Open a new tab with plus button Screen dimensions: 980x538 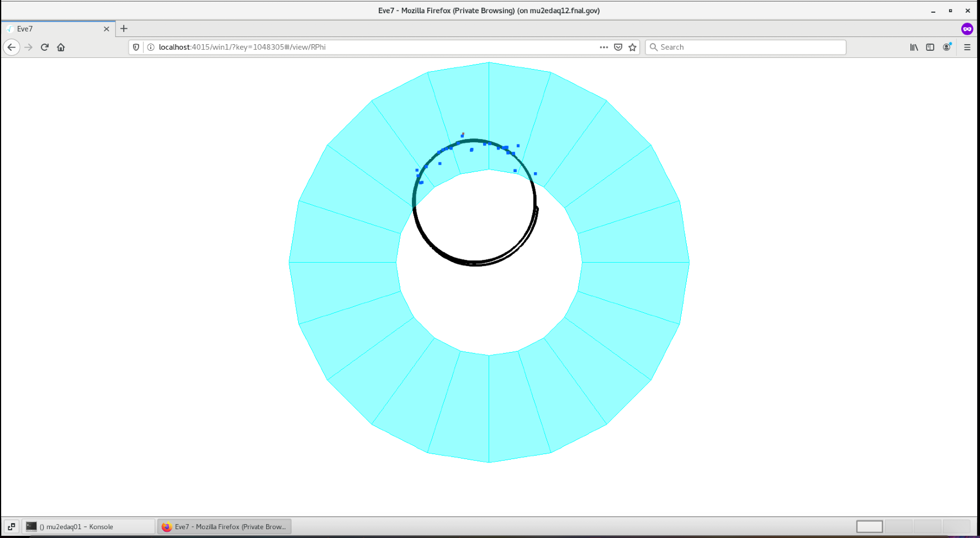[124, 29]
